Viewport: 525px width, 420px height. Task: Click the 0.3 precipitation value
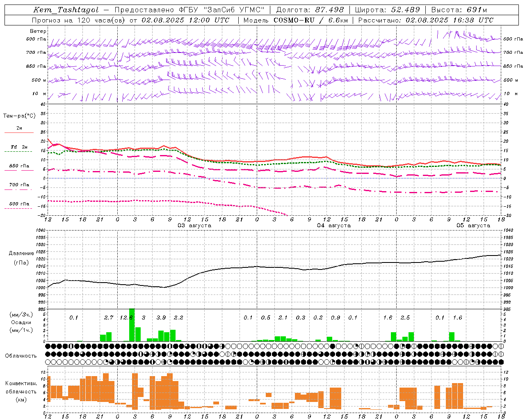[301, 318]
